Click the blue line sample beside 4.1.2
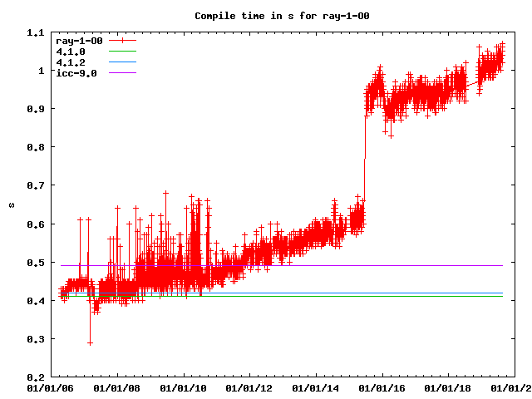 122,62
